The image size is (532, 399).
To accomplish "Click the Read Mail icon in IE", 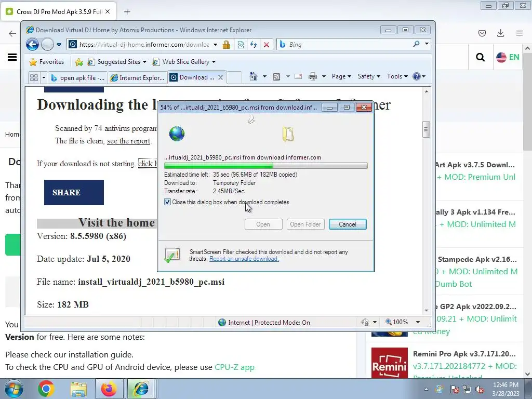I will (x=298, y=76).
